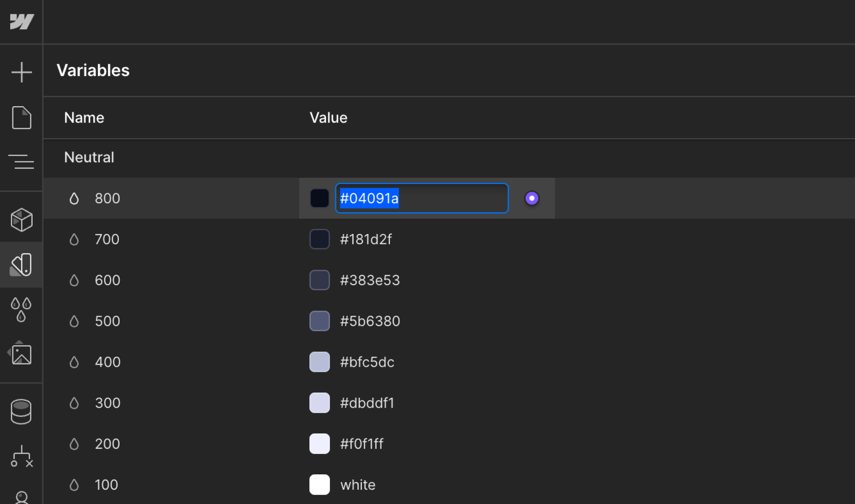The width and height of the screenshot is (855, 504).
Task: Click the droplet icon for variable 700
Action: 74,239
